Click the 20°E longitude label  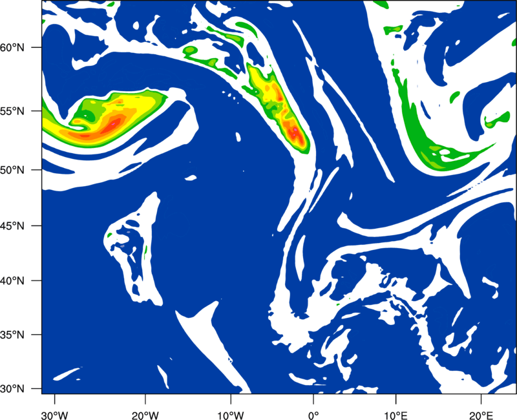[x=481, y=415]
